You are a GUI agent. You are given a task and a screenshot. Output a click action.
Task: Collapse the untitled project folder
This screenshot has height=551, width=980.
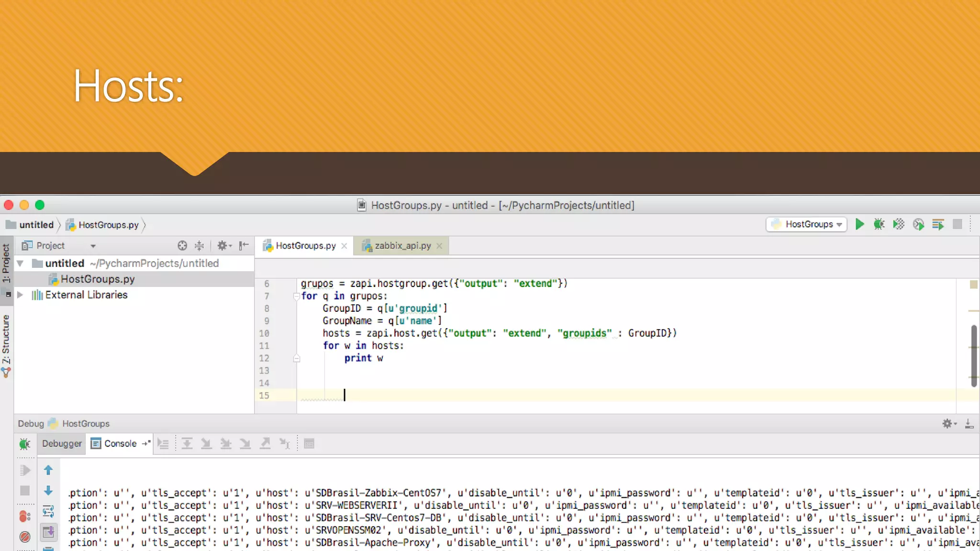click(x=20, y=264)
